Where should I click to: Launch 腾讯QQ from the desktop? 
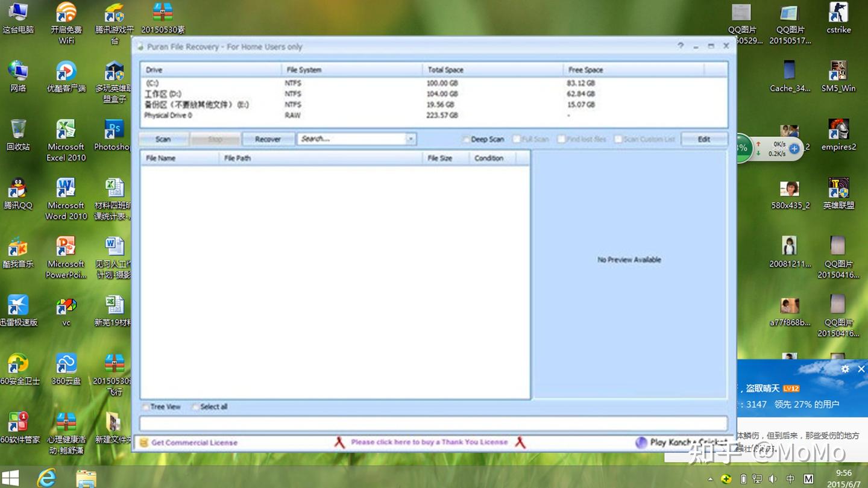click(18, 193)
